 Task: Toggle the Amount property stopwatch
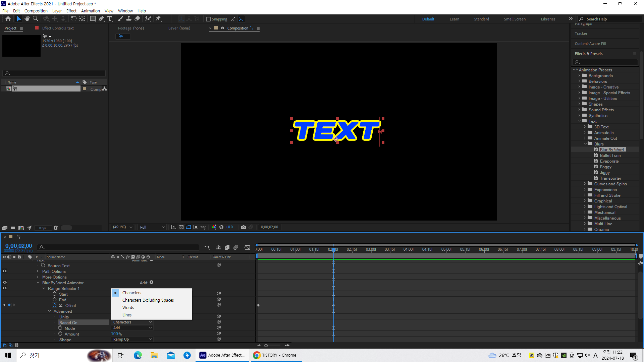[60, 334]
